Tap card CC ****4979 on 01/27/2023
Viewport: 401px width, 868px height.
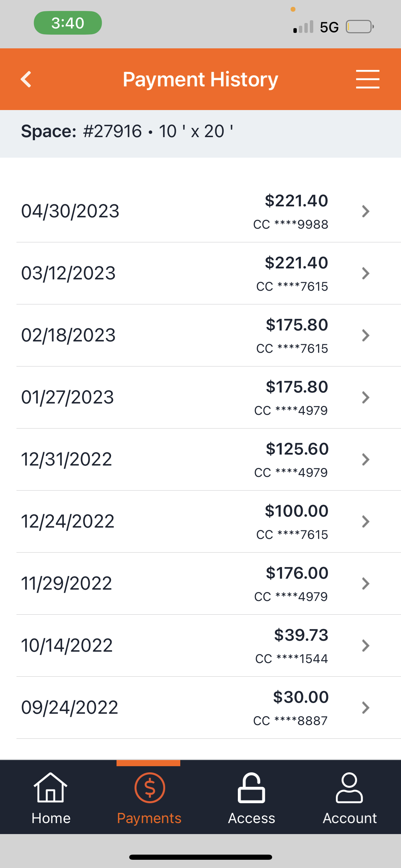pos(291,410)
